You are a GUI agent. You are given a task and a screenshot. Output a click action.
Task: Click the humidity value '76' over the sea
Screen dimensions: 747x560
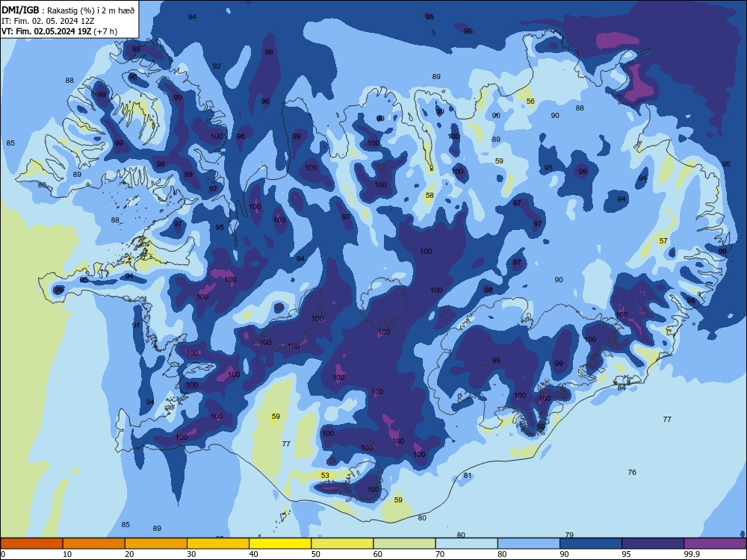coord(632,473)
